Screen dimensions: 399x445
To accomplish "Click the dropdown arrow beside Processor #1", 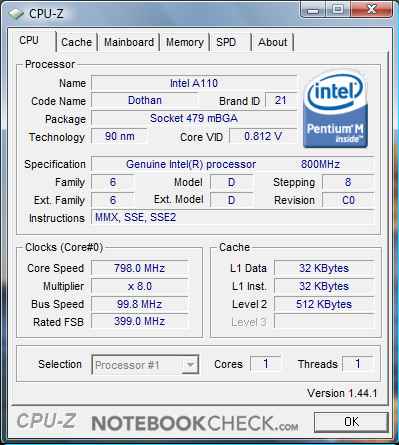I will (190, 365).
